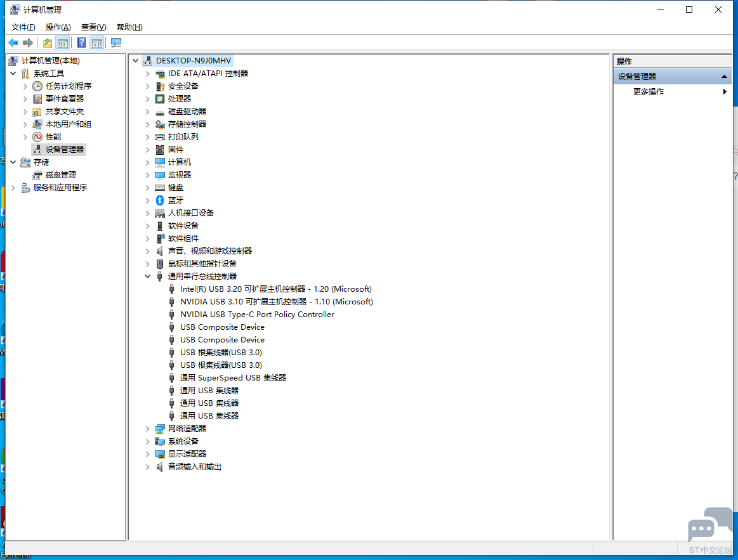Click the 处理器 processor icon
Image resolution: width=738 pixels, height=560 pixels.
[x=160, y=99]
